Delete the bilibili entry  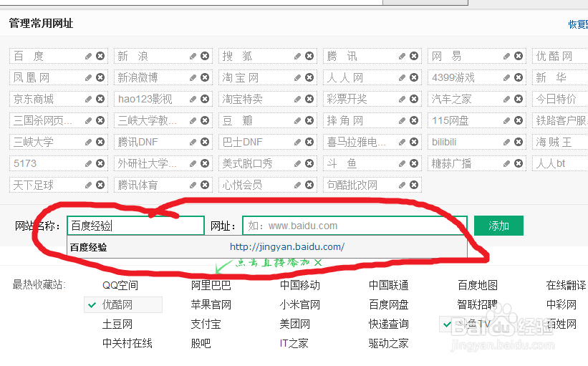coord(519,142)
